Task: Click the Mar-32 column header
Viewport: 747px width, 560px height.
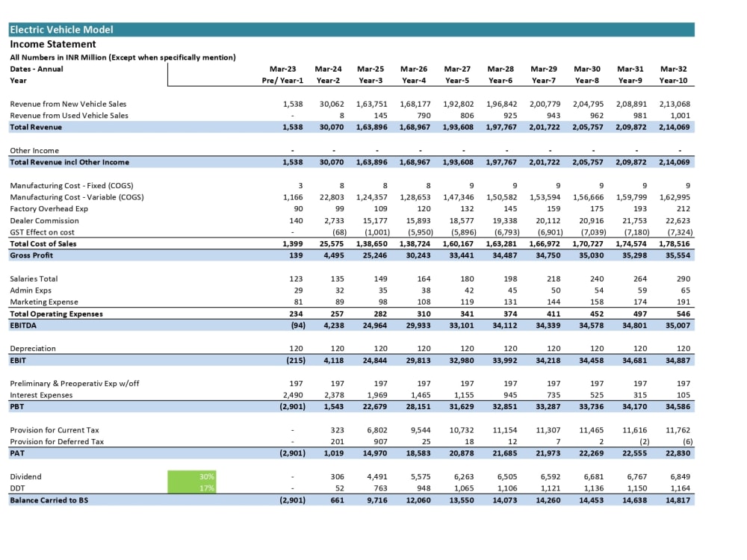Action: coord(674,69)
